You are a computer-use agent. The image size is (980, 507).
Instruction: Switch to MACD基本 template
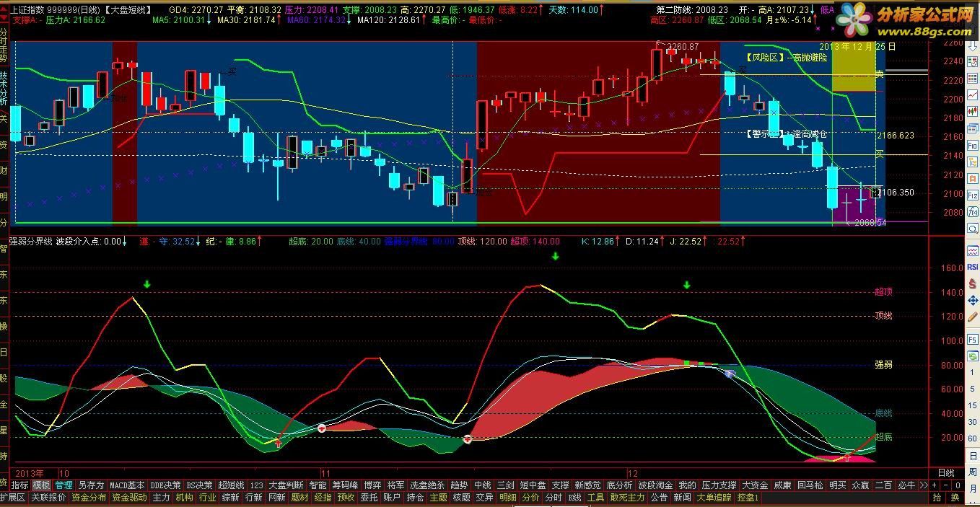(x=127, y=485)
